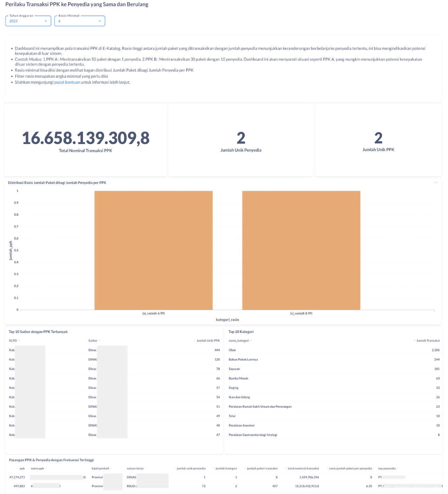
Task: Sort by klpd pembeli column arrow
Action: (x=111, y=468)
